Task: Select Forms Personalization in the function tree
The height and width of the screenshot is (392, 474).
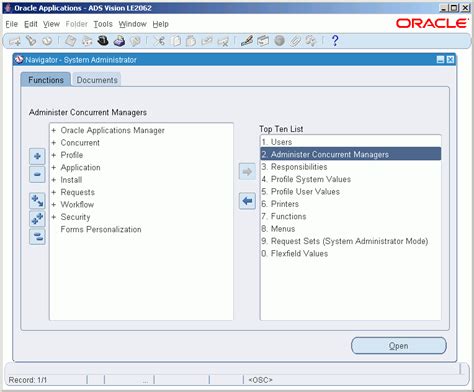Action: (x=101, y=229)
